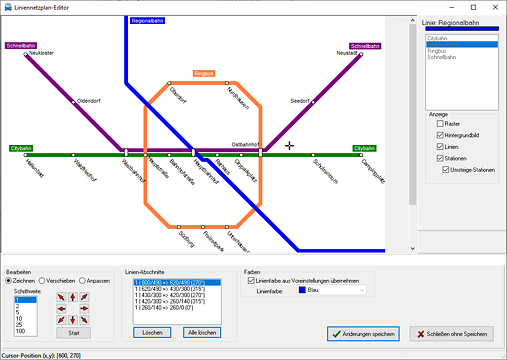Click Änderungen speichern button
The width and height of the screenshot is (507, 360).
click(x=363, y=334)
